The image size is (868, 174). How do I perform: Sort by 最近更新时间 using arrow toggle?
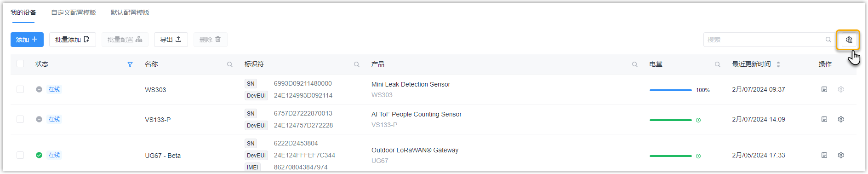(778, 64)
